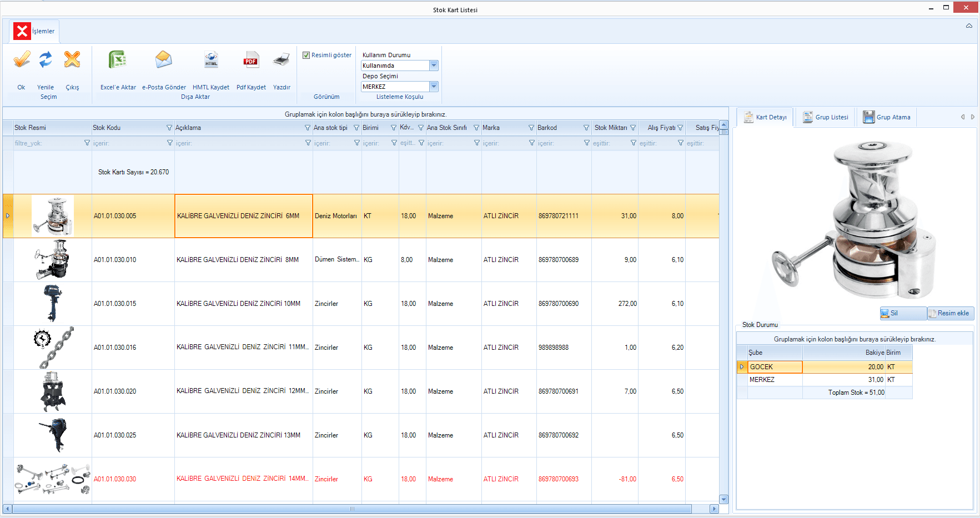This screenshot has width=980, height=518.
Task: Click the Çıkış exit icon
Action: coord(72,60)
